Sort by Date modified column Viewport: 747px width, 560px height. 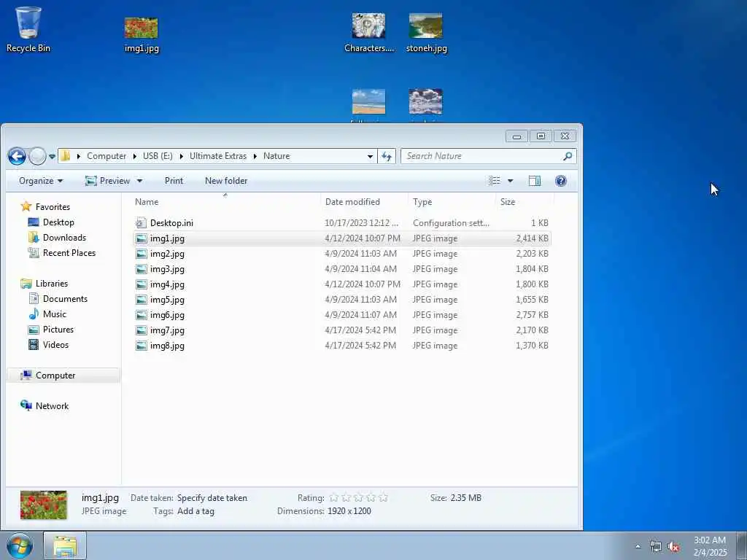point(365,202)
